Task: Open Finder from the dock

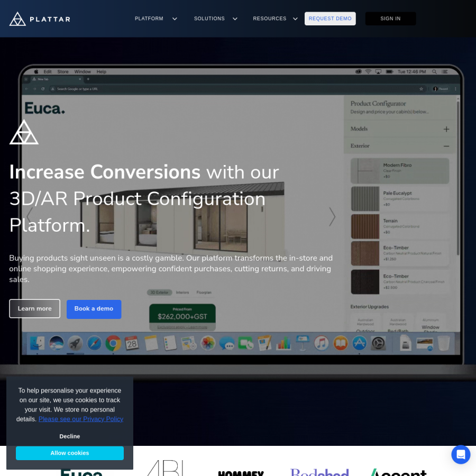Action: click(x=37, y=343)
